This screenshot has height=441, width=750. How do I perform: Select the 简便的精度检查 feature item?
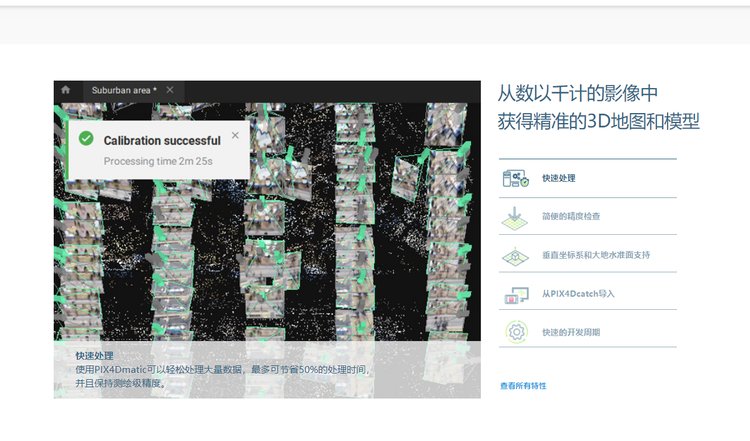tap(571, 216)
